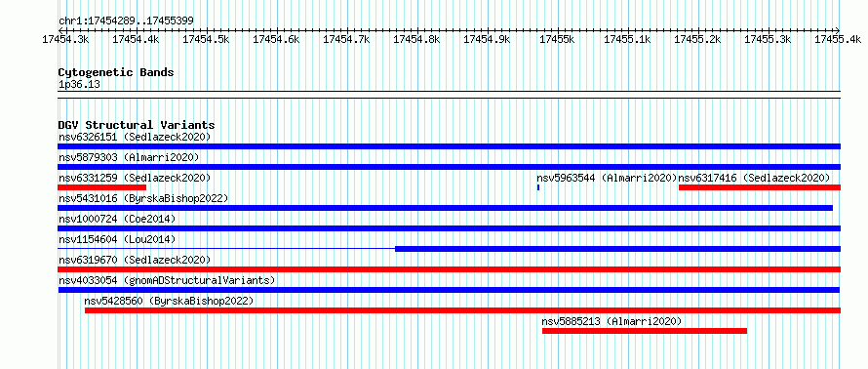Open the nsv6317416 (Sedlazeck2020) label
868x369 pixels.
pos(755,178)
